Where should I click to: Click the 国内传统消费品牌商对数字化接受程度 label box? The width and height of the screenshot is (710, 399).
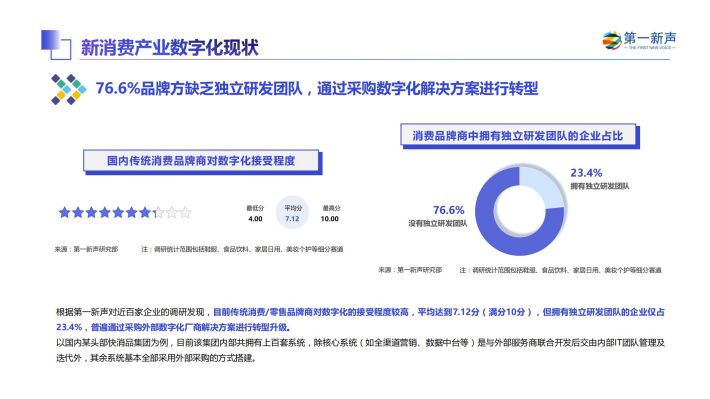(x=201, y=161)
